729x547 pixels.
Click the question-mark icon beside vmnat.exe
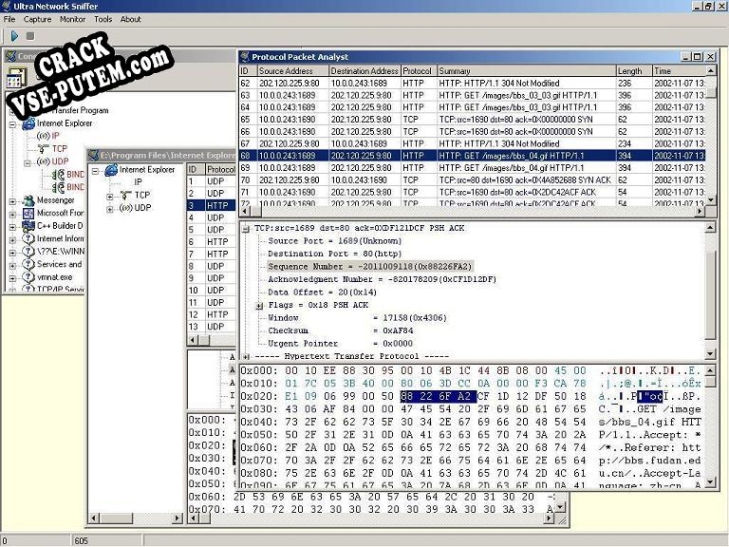pyautogui.click(x=29, y=277)
